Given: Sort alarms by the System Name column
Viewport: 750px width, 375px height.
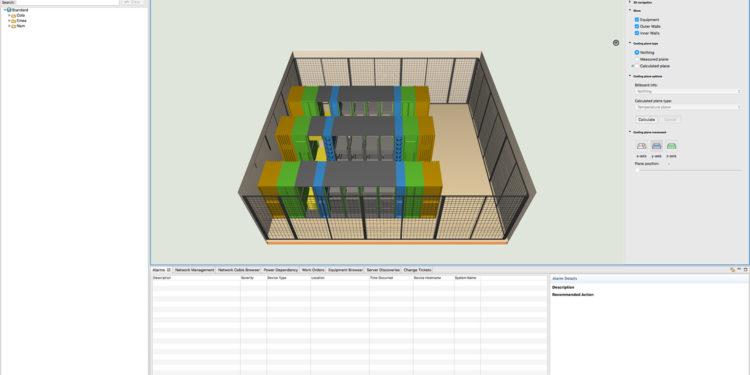Looking at the screenshot, I should pyautogui.click(x=467, y=277).
